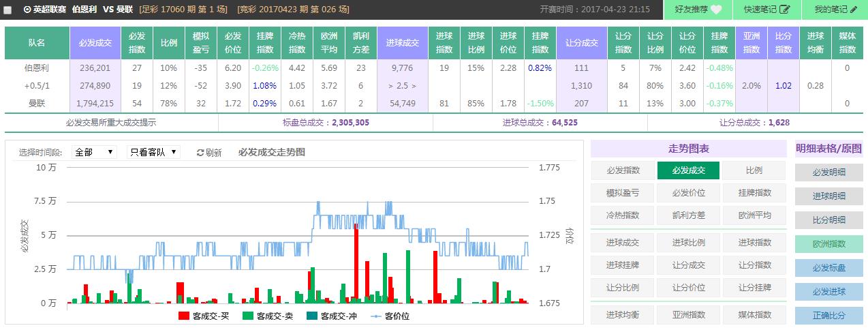Click the purple 比分指数 column header
Image resolution: width=868 pixels, height=330 pixels.
[x=783, y=43]
